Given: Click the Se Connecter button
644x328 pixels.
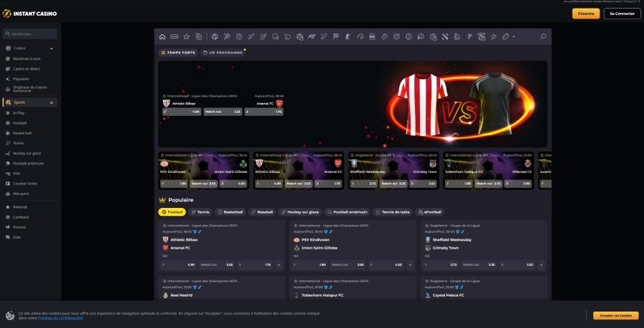Looking at the screenshot, I should (x=622, y=14).
